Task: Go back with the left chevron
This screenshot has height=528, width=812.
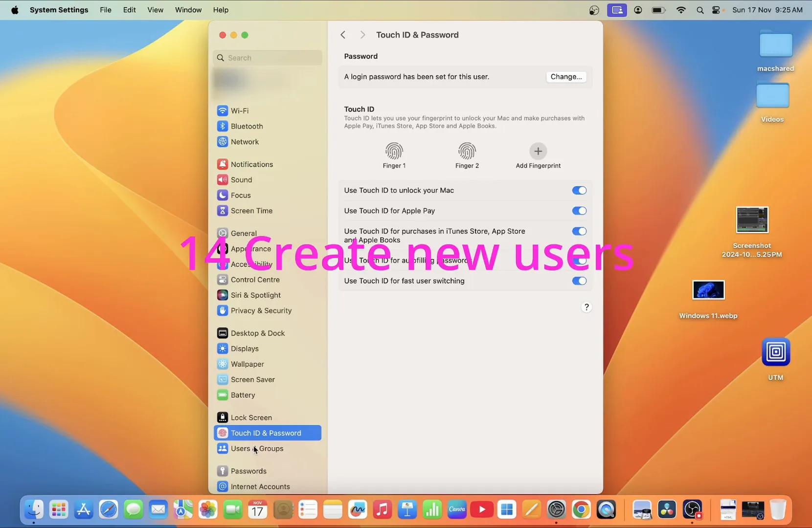Action: pos(343,35)
